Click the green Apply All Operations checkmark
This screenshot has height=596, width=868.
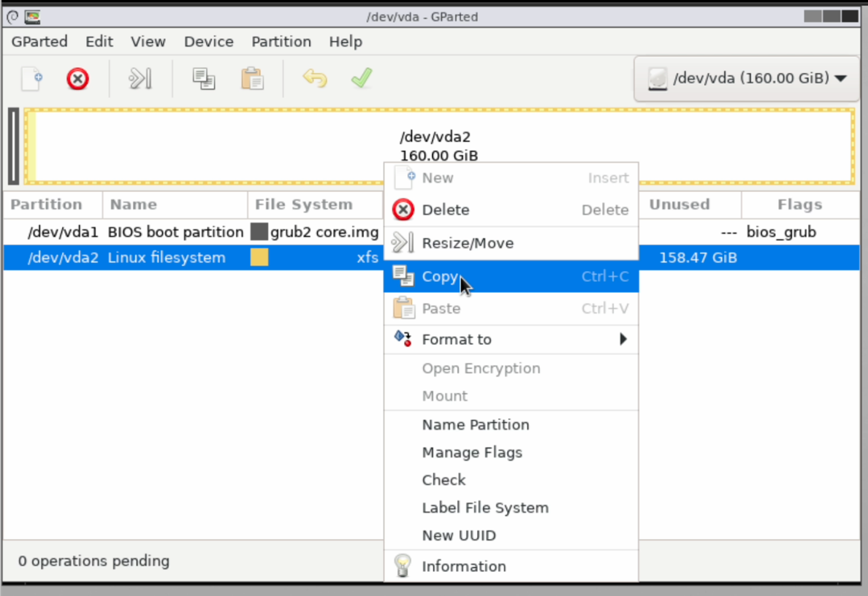(x=361, y=78)
